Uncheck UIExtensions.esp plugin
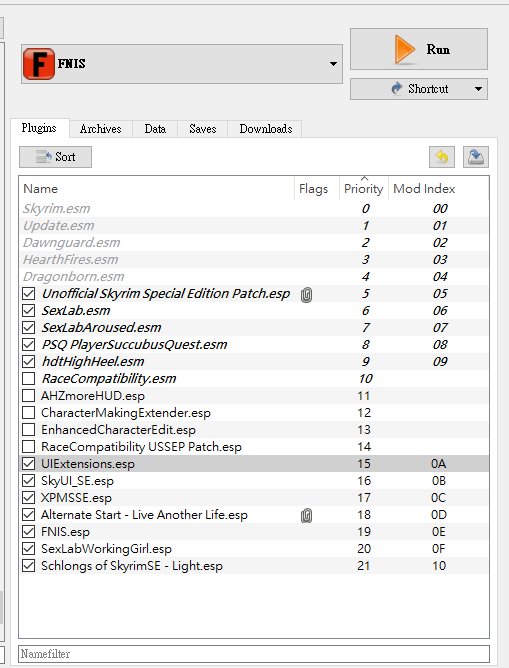This screenshot has width=509, height=668. (x=29, y=464)
